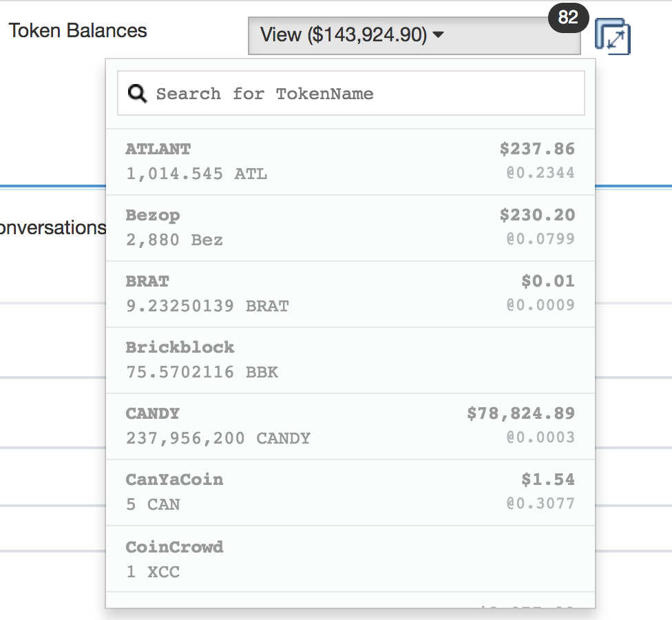Click the 82 token count badge
Viewport: 672px width, 620px height.
[568, 18]
